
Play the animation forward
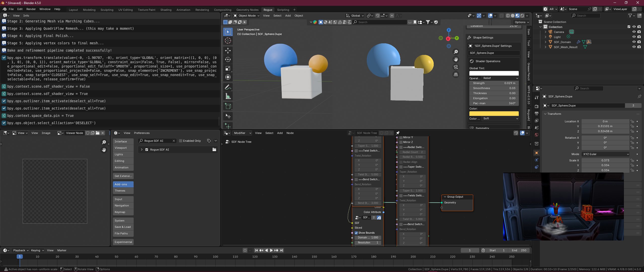click(271, 250)
